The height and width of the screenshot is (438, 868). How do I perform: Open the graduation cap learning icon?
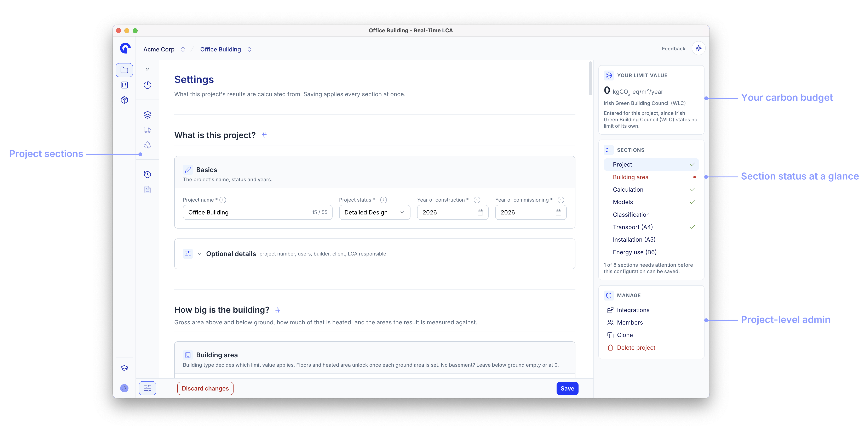point(124,368)
